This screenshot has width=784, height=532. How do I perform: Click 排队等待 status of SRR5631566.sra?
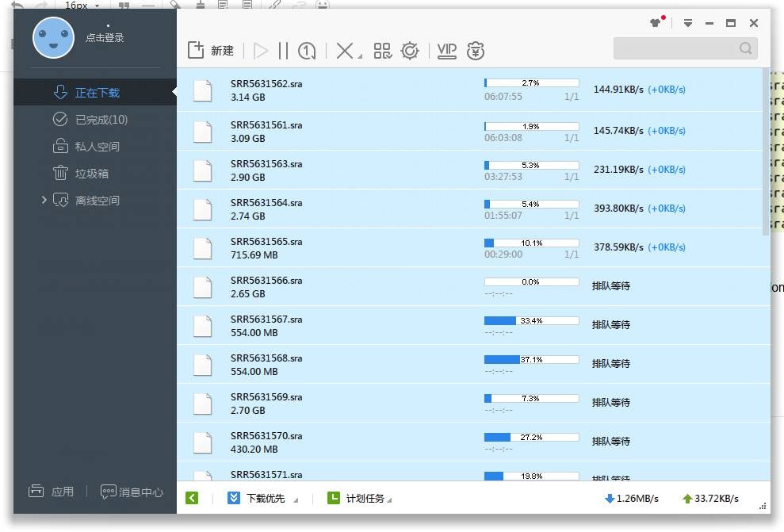611,286
